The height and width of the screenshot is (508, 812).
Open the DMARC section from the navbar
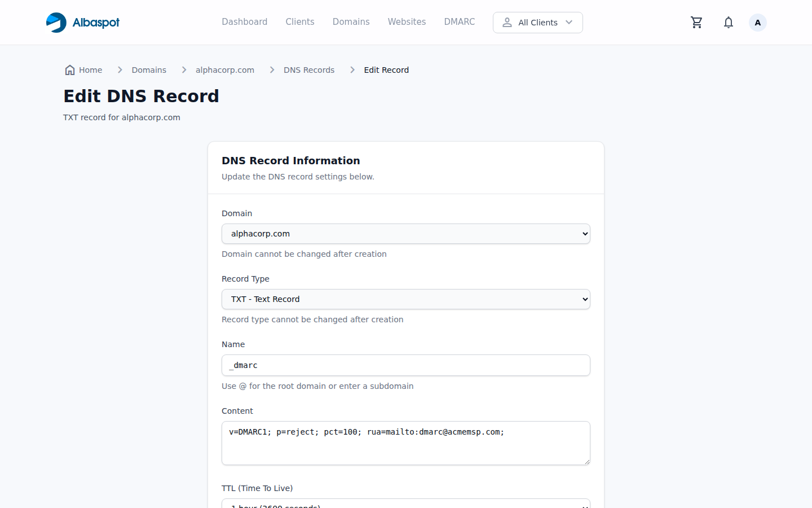point(459,21)
